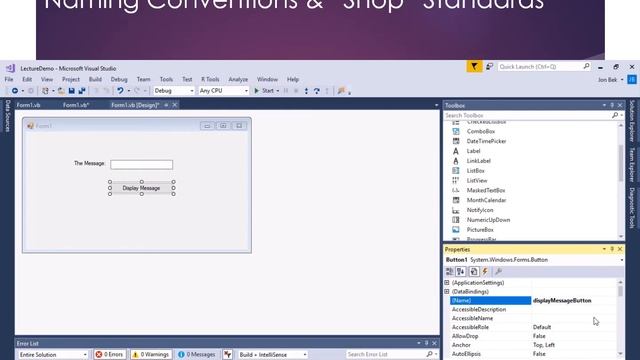Image resolution: width=640 pixels, height=360 pixels.
Task: Click the Properties page icon in Properties panel
Action: tap(473, 271)
